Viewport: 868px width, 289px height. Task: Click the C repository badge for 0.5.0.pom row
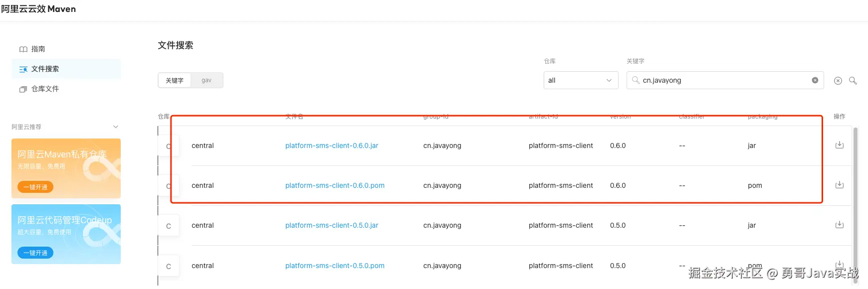169,266
